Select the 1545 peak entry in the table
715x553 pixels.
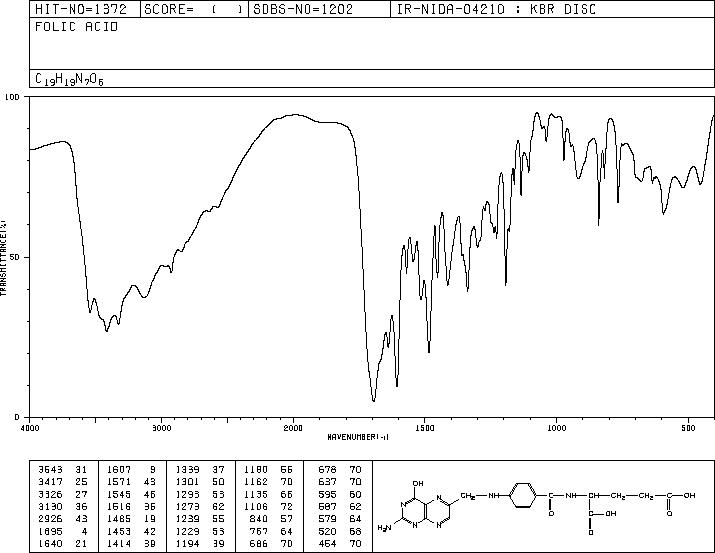[131, 494]
